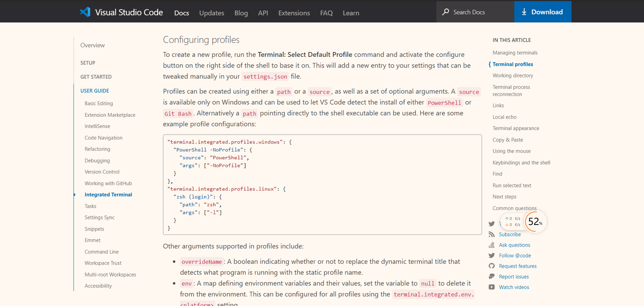Click the GitHub icon beside Request features
Image resolution: width=644 pixels, height=306 pixels.
(493, 266)
